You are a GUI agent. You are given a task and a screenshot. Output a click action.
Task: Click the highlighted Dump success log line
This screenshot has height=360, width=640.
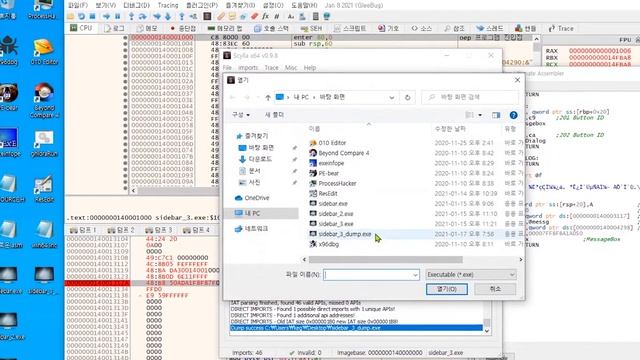click(356, 328)
